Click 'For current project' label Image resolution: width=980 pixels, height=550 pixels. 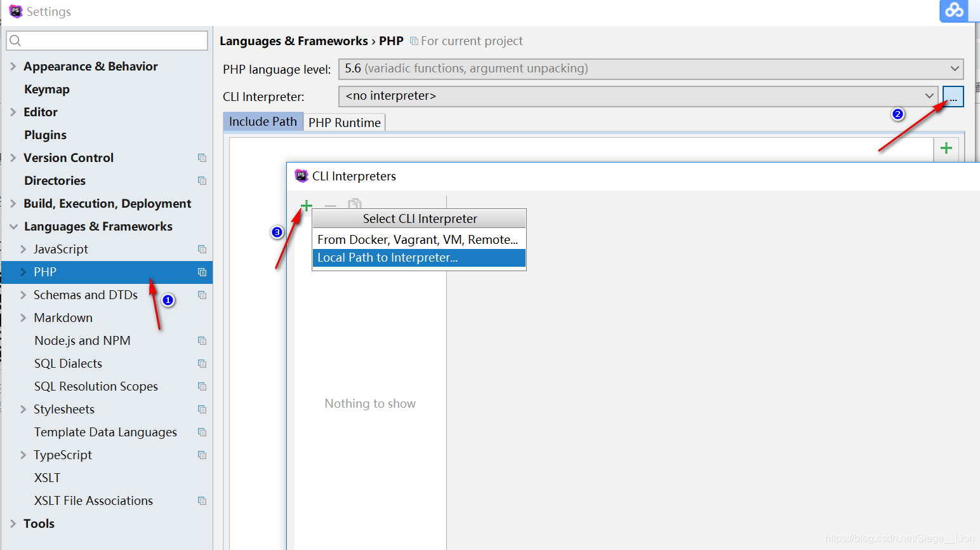pos(472,41)
